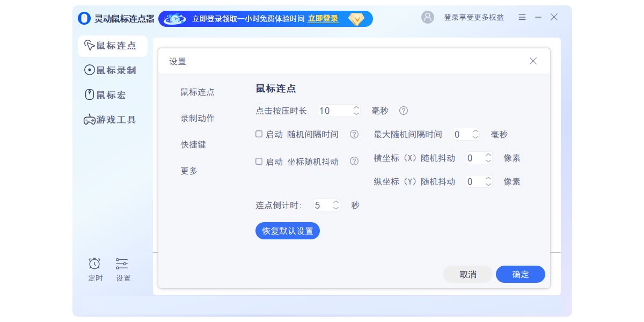Click help icon beside 随机间隔时间
Image resolution: width=644 pixels, height=322 pixels.
click(x=354, y=134)
